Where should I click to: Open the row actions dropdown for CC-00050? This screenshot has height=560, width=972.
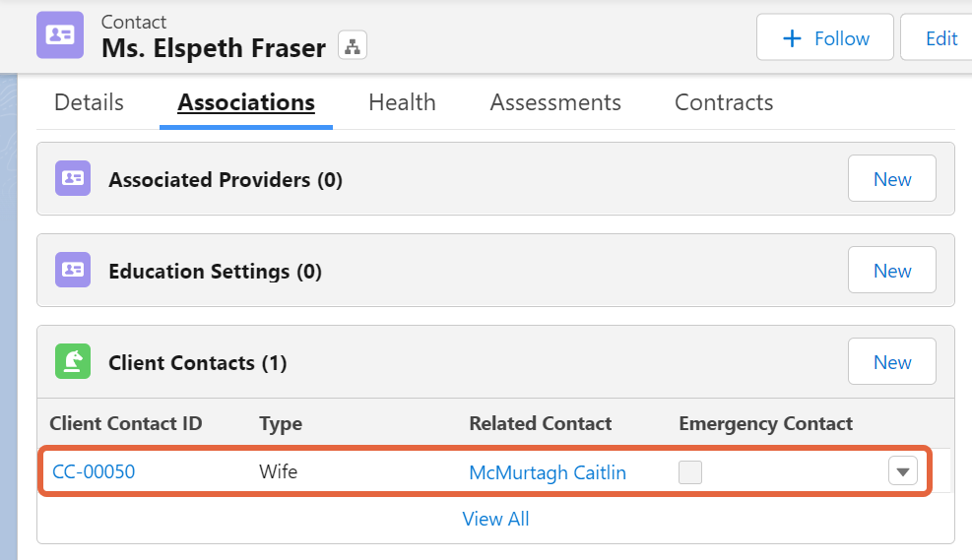[902, 471]
